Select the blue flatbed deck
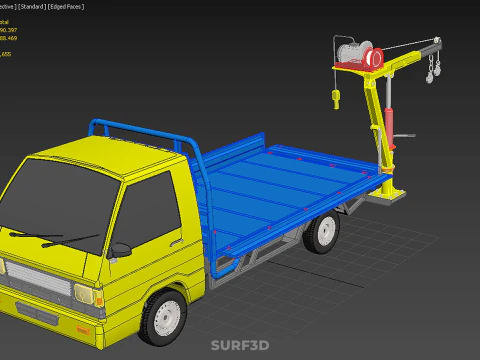The image size is (480, 360). 287,190
